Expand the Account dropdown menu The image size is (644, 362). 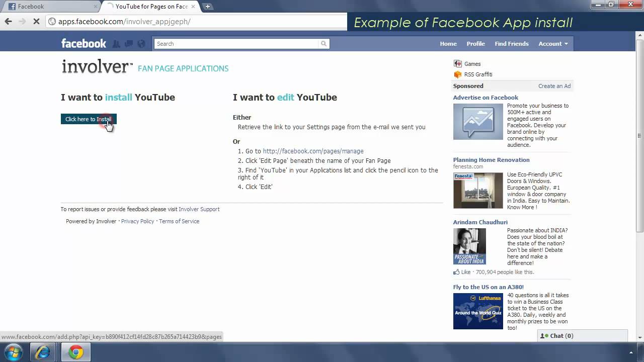(553, 44)
